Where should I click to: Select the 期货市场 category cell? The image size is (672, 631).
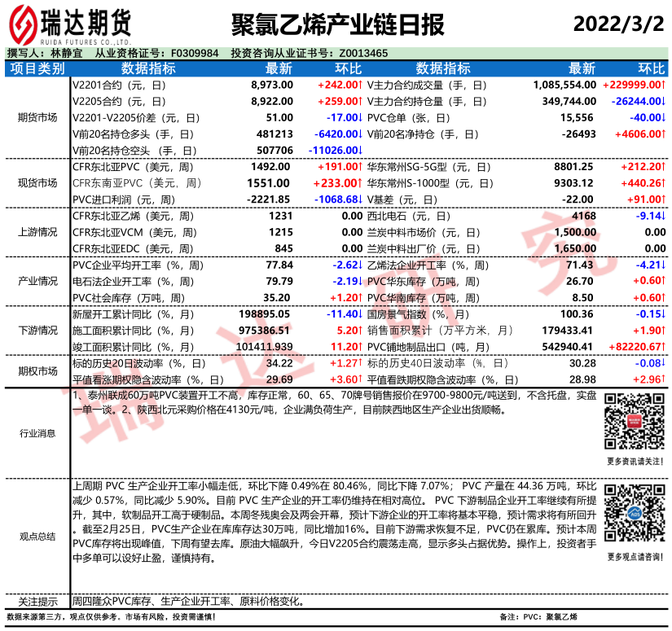tap(37, 117)
